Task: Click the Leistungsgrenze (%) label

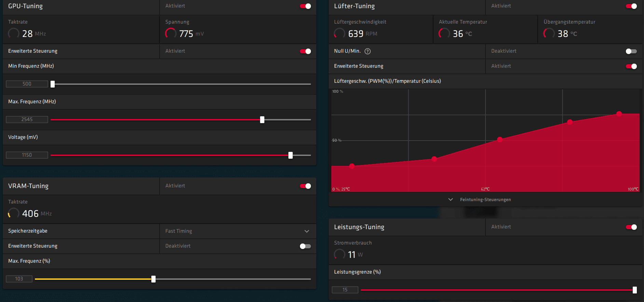Action: coord(357,272)
